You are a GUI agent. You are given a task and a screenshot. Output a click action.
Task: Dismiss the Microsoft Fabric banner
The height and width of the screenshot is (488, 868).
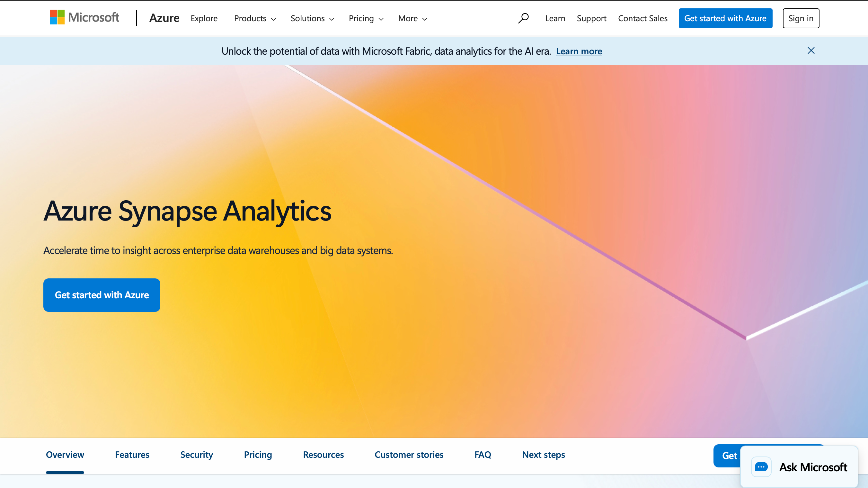point(811,50)
